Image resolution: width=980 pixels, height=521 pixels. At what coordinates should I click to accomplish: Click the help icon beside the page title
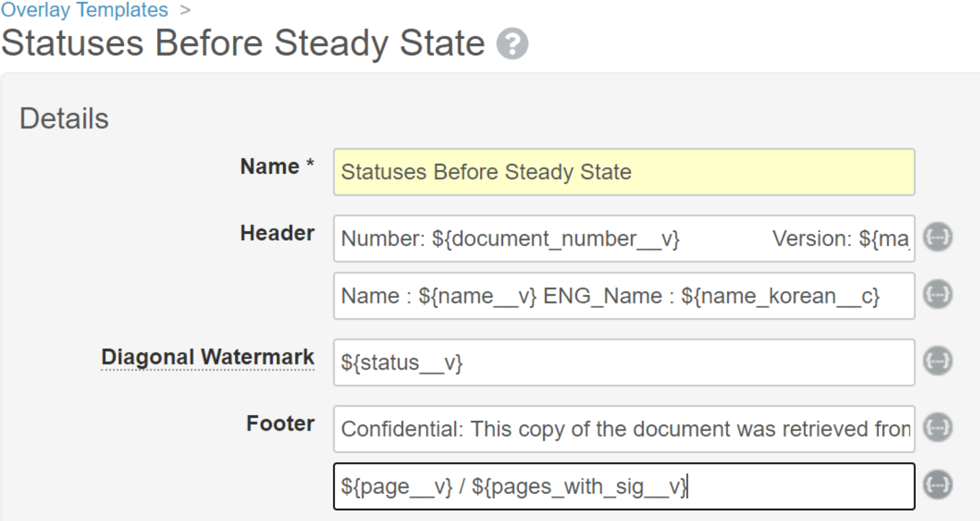[x=512, y=44]
